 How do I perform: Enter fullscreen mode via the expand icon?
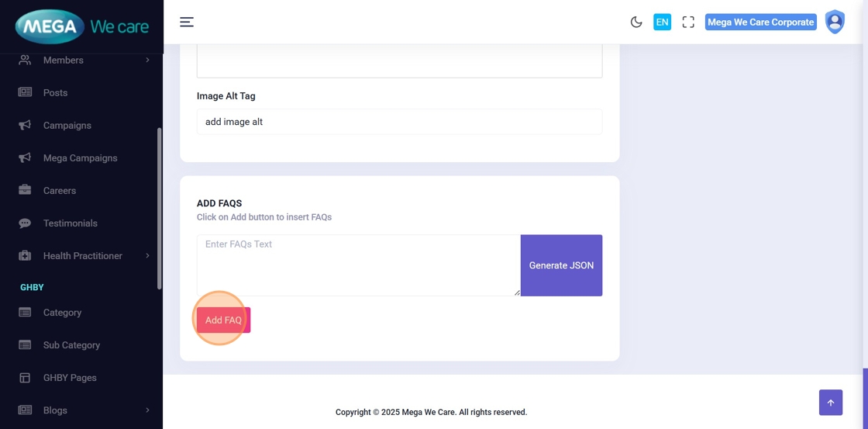pyautogui.click(x=688, y=22)
